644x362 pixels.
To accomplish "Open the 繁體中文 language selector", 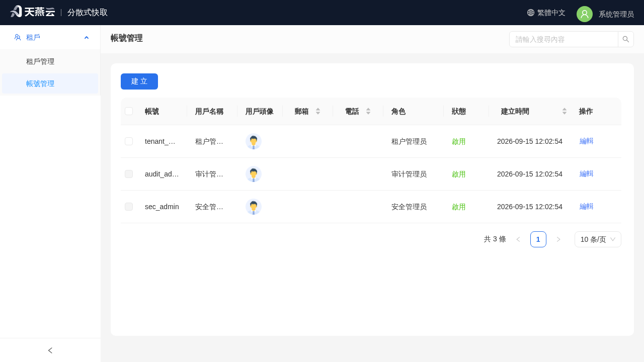I will (546, 13).
